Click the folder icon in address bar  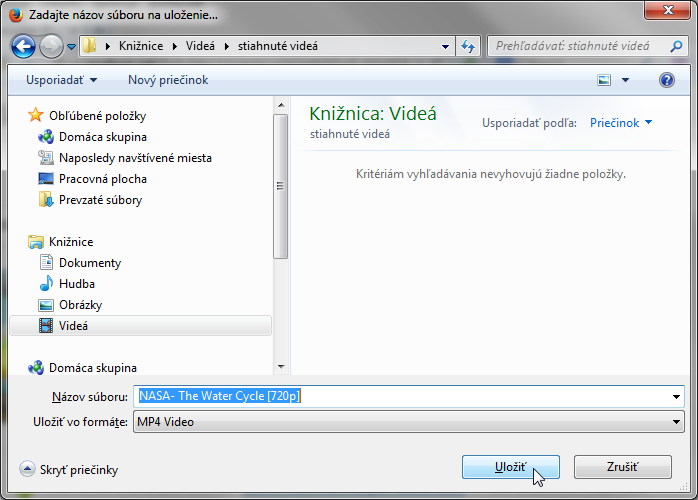pos(89,45)
